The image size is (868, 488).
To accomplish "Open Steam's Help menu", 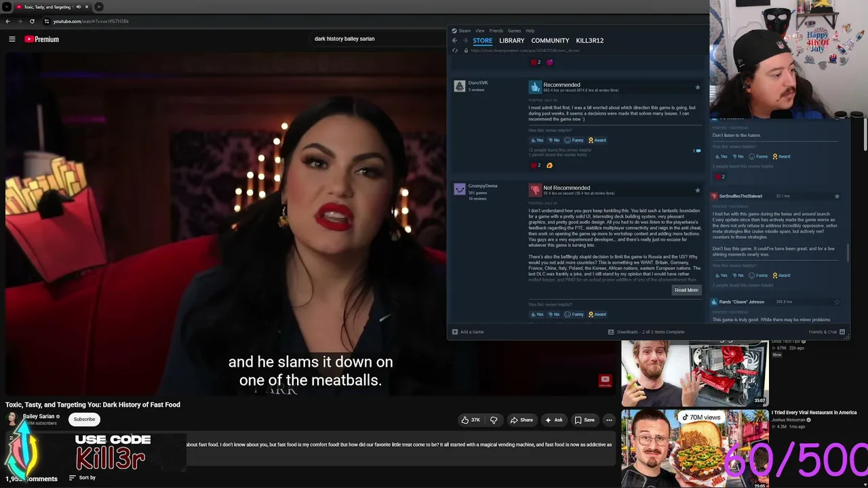I will click(530, 30).
